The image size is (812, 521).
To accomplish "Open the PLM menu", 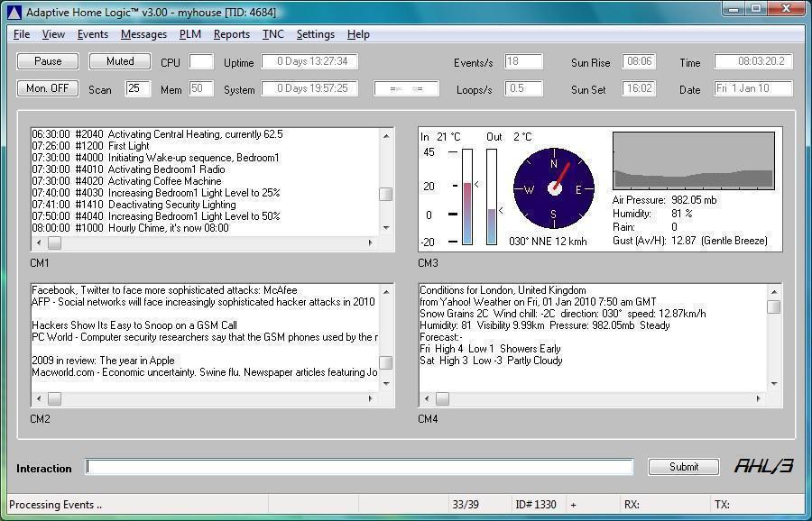I will tap(189, 34).
